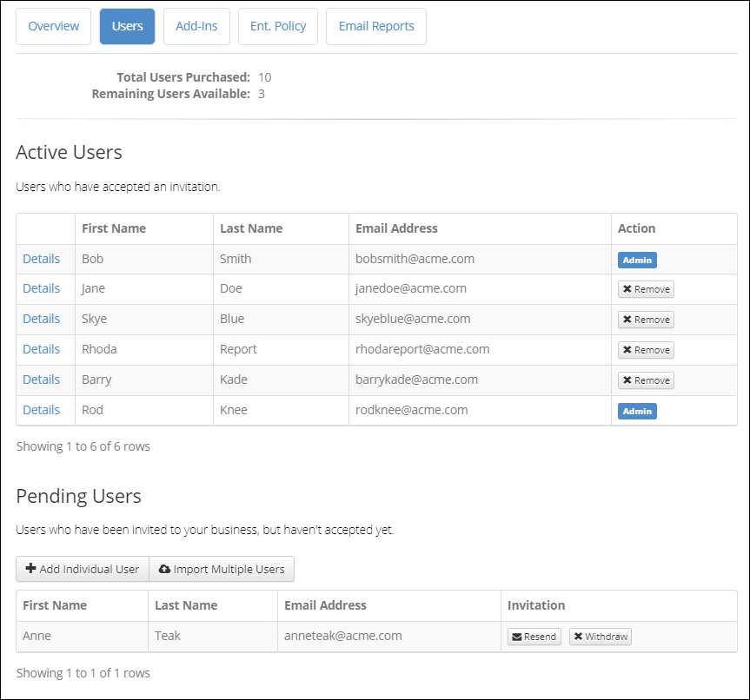Remove user Barry Kade

tap(646, 380)
